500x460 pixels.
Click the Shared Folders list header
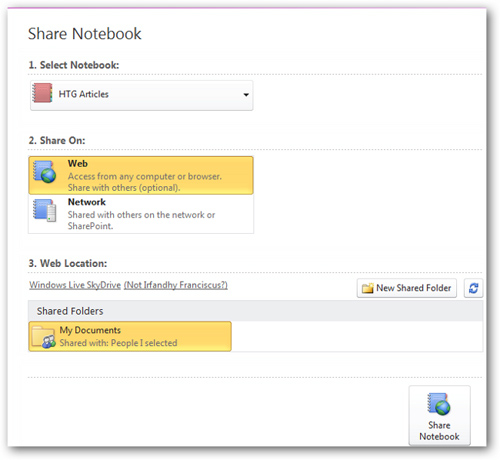pos(256,311)
